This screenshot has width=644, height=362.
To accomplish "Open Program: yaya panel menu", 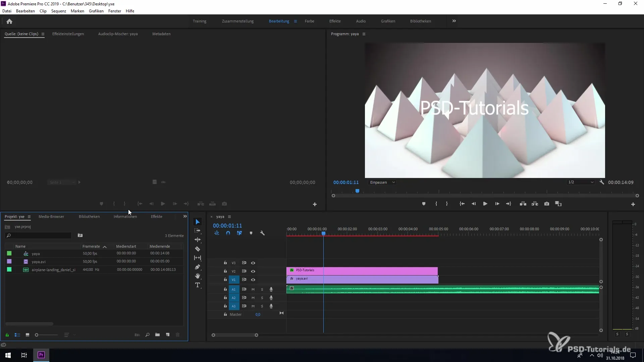I will click(x=364, y=34).
